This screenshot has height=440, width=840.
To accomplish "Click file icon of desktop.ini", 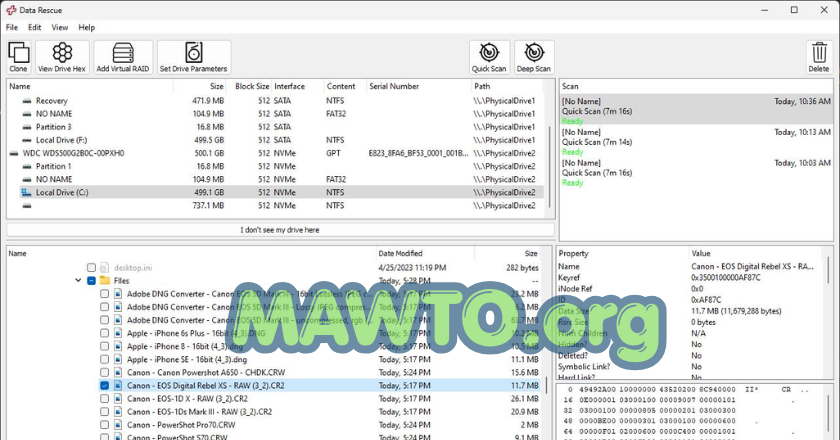I will tap(104, 267).
